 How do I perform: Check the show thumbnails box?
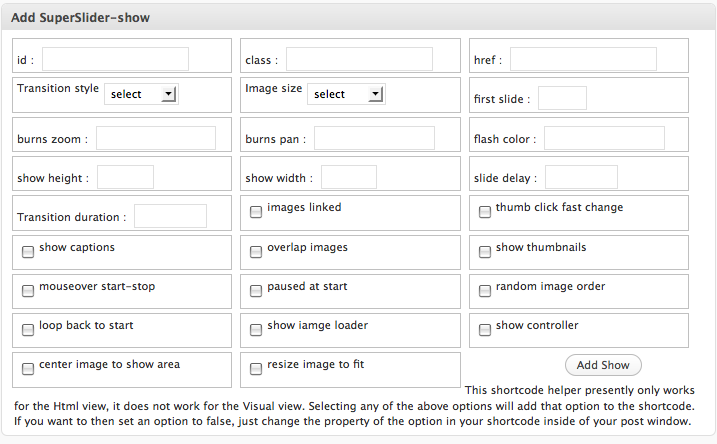click(484, 252)
